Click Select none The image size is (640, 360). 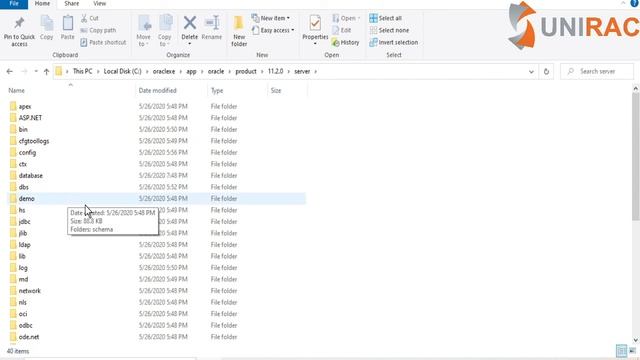tap(389, 30)
